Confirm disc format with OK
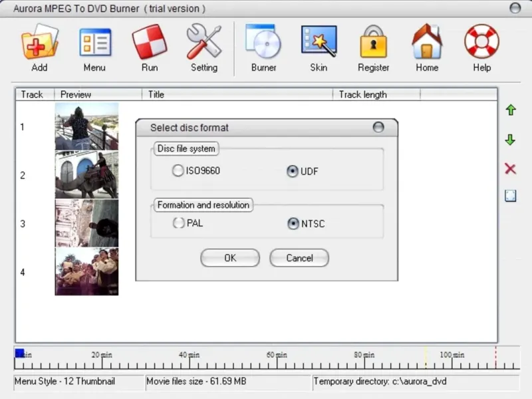Image resolution: width=532 pixels, height=399 pixels. coord(230,258)
